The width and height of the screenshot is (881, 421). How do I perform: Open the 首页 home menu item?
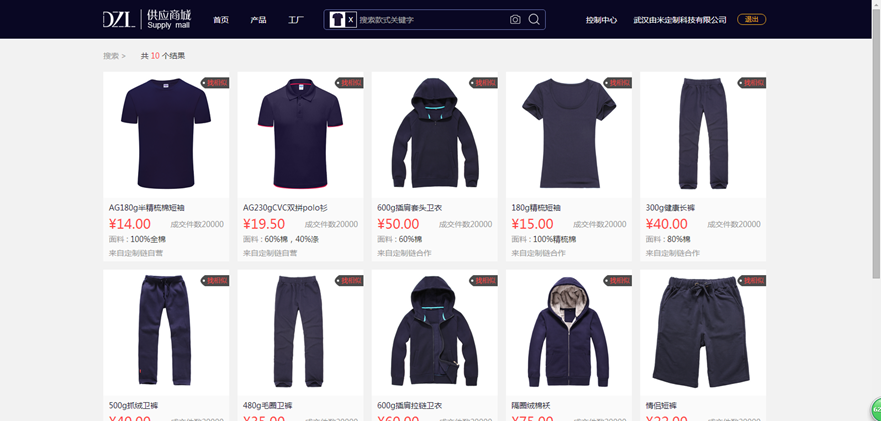point(221,20)
